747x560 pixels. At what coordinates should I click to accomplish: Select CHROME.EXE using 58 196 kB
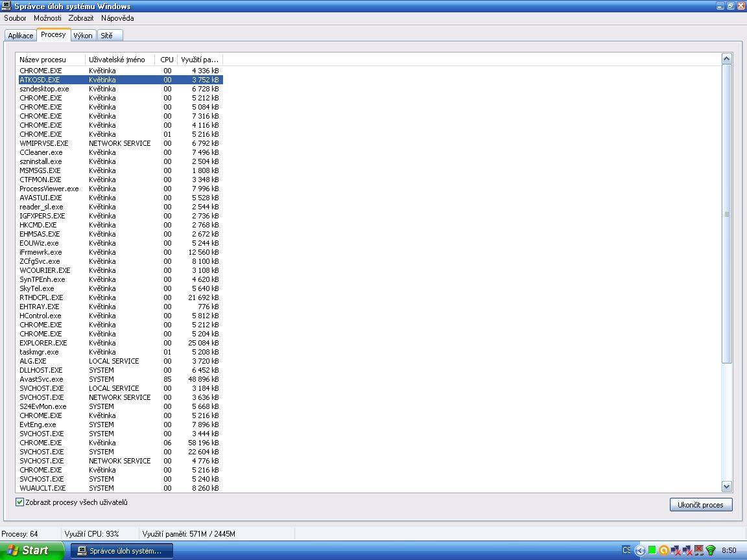(x=121, y=443)
